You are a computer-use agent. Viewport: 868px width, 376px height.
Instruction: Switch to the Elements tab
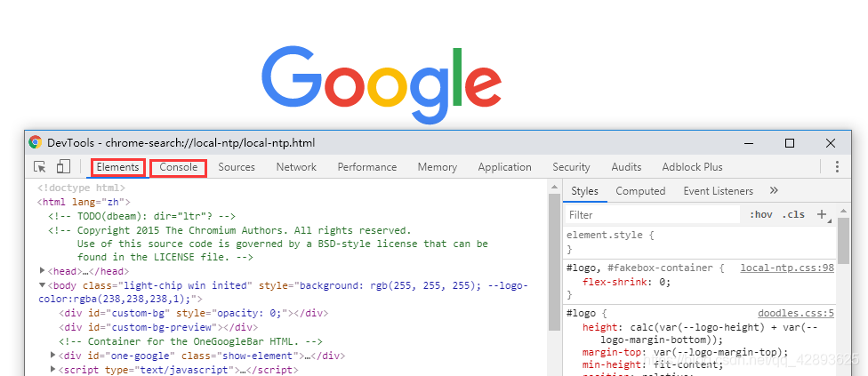click(117, 167)
